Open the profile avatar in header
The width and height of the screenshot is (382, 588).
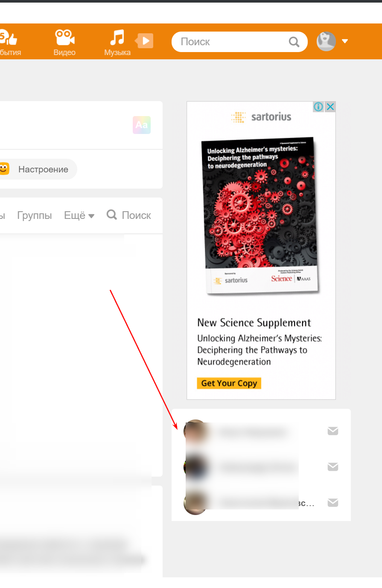pyautogui.click(x=327, y=41)
